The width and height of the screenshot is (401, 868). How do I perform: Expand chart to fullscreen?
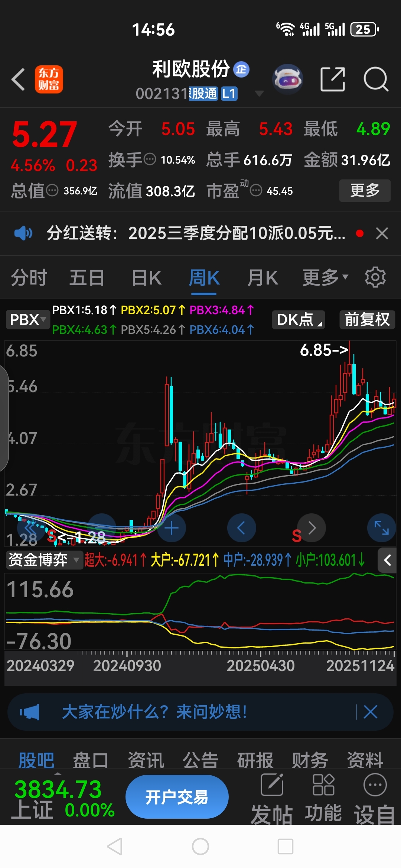pyautogui.click(x=381, y=528)
